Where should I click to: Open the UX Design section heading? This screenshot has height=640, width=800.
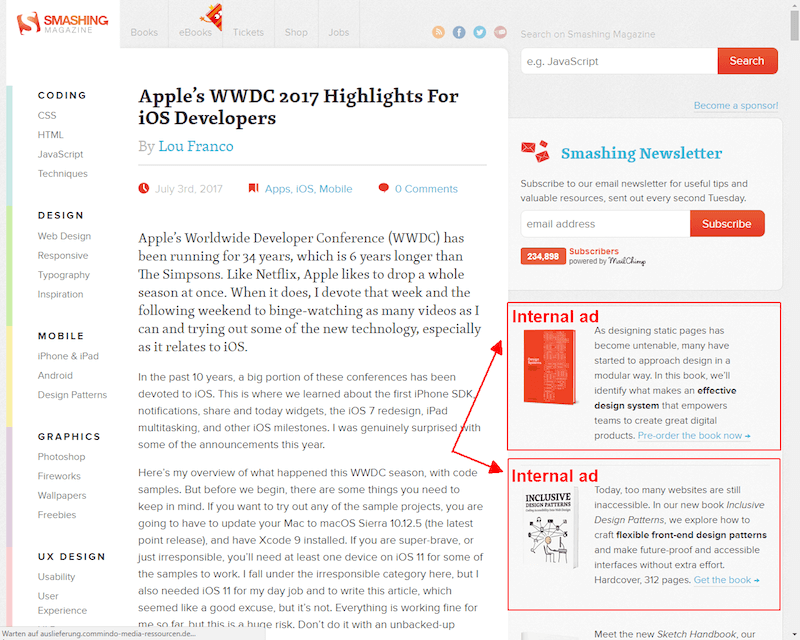click(71, 557)
